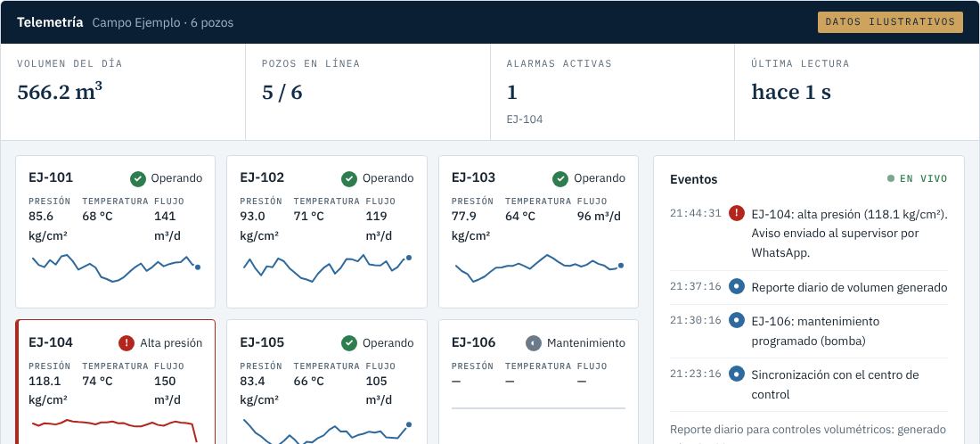The width and height of the screenshot is (980, 444).
Task: Click the green Operando check icon on EJ-103
Action: tap(560, 179)
